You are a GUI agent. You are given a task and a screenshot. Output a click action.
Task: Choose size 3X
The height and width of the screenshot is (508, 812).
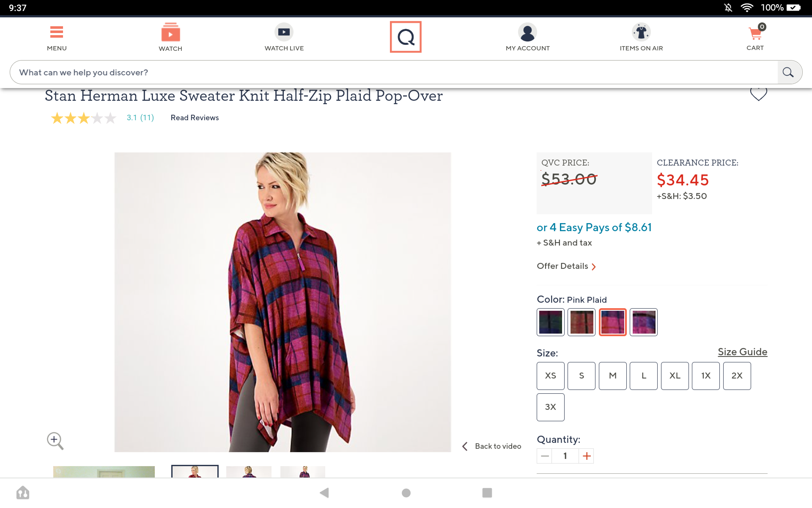coord(550,407)
